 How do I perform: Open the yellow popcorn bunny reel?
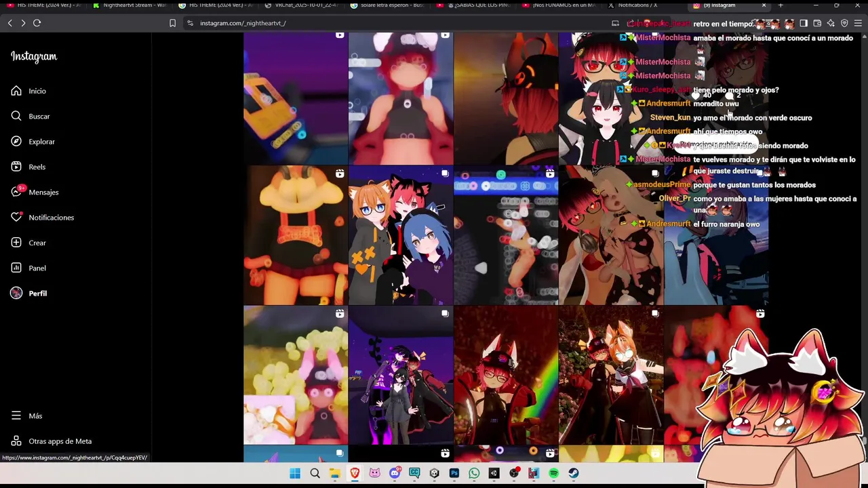point(296,375)
